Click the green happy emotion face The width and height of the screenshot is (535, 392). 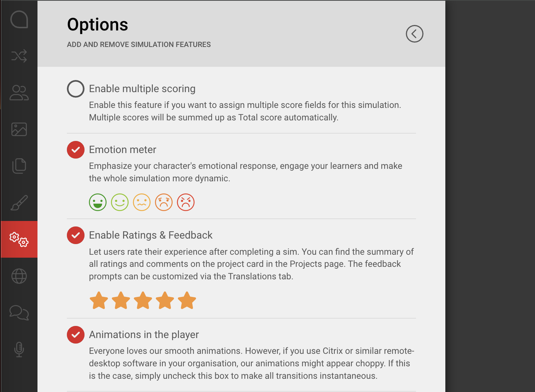pos(97,202)
